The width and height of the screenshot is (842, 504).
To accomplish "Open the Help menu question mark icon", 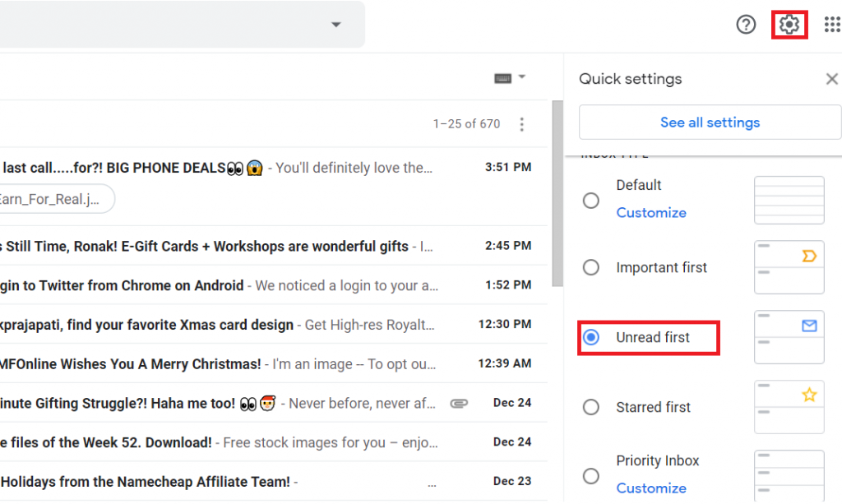I will point(745,25).
